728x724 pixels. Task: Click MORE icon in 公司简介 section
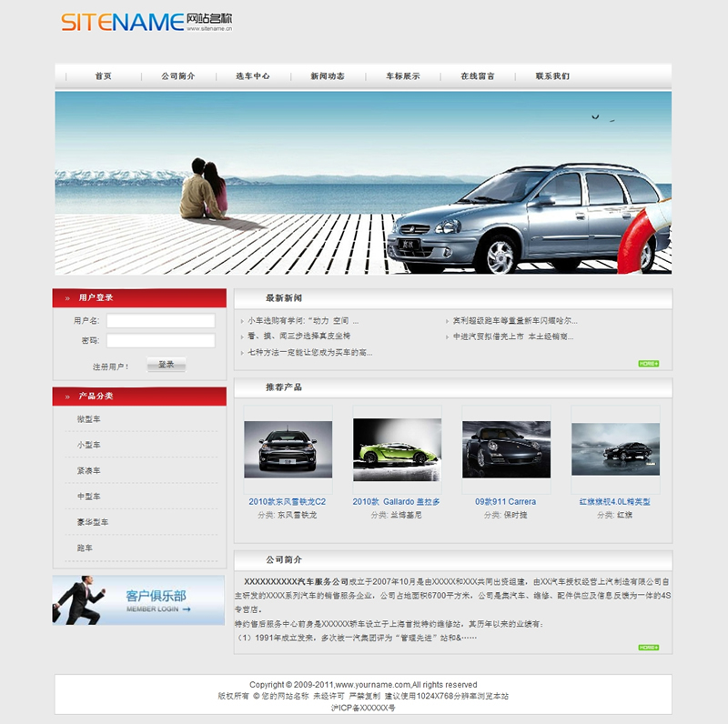click(x=648, y=648)
